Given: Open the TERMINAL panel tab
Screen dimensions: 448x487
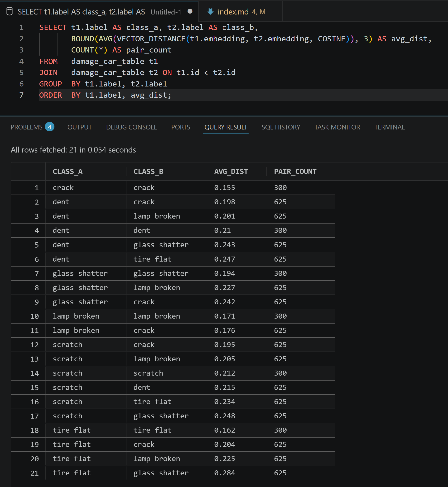Looking at the screenshot, I should click(x=389, y=127).
